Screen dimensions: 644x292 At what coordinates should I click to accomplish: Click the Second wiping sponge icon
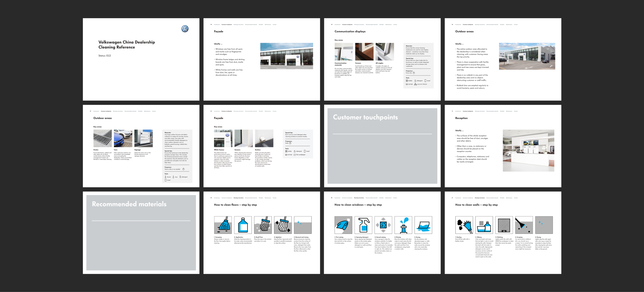[x=383, y=225]
